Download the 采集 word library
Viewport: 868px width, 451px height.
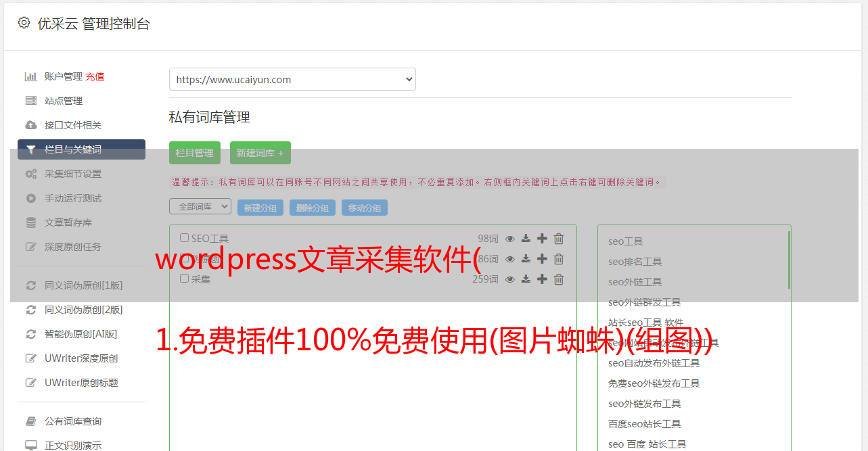point(526,279)
